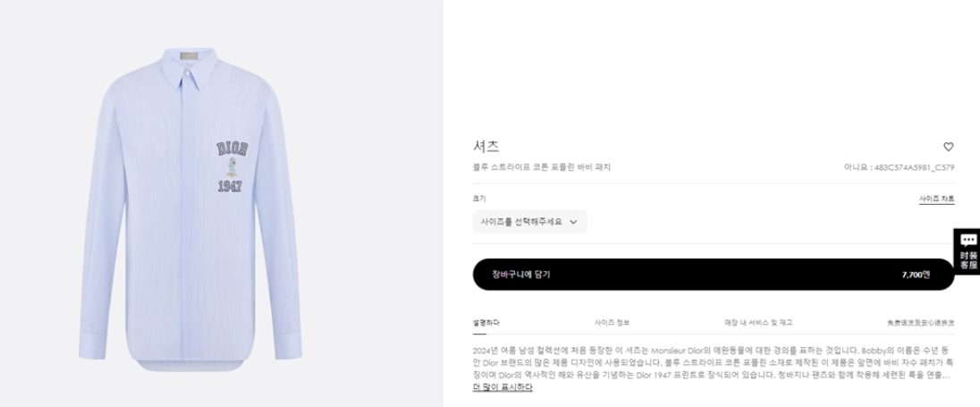Viewport: 980px width, 407px height.
Task: Click the product description paragraph text
Action: tap(711, 363)
